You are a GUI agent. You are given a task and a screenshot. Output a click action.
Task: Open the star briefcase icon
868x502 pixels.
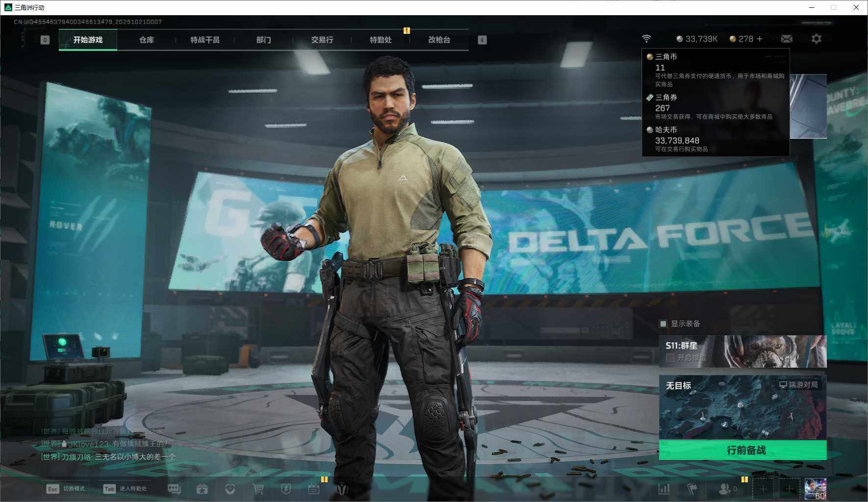tap(202, 489)
